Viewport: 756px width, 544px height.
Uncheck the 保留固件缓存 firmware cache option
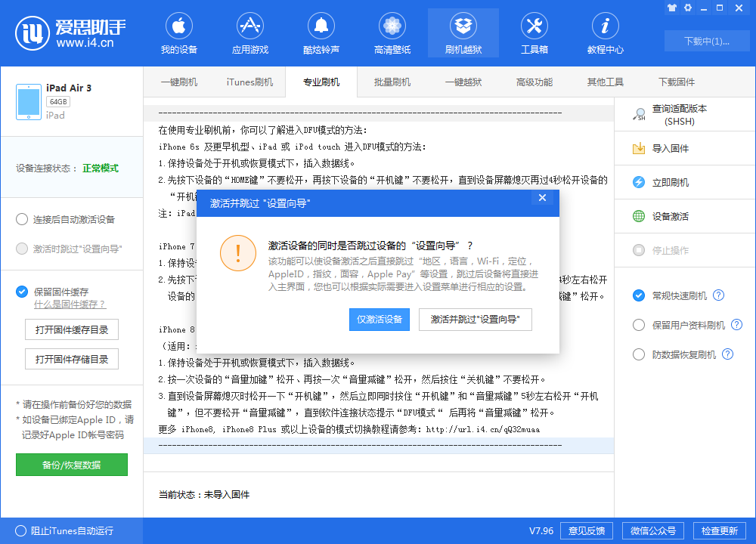coord(22,293)
